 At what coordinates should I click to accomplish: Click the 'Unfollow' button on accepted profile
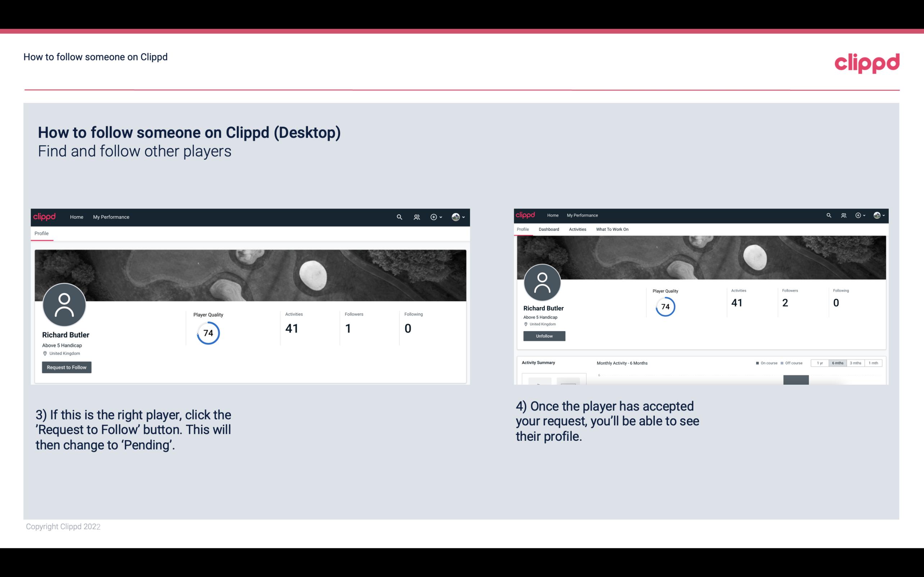(544, 336)
